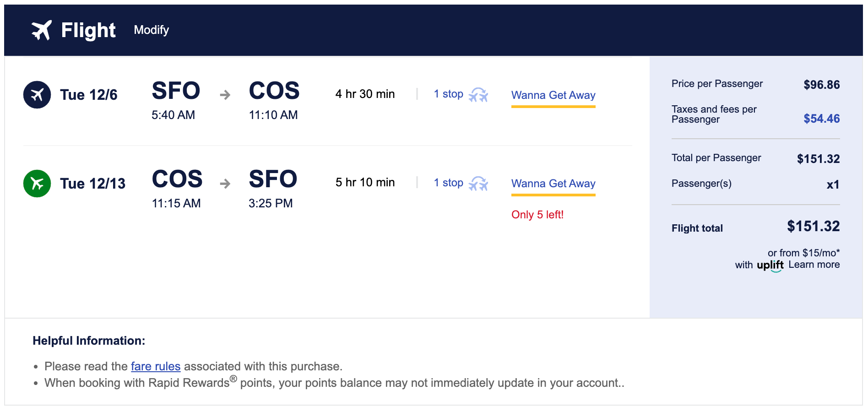Click the $54.46 taxes and fees amount
The width and height of the screenshot is (868, 412).
[x=821, y=119]
